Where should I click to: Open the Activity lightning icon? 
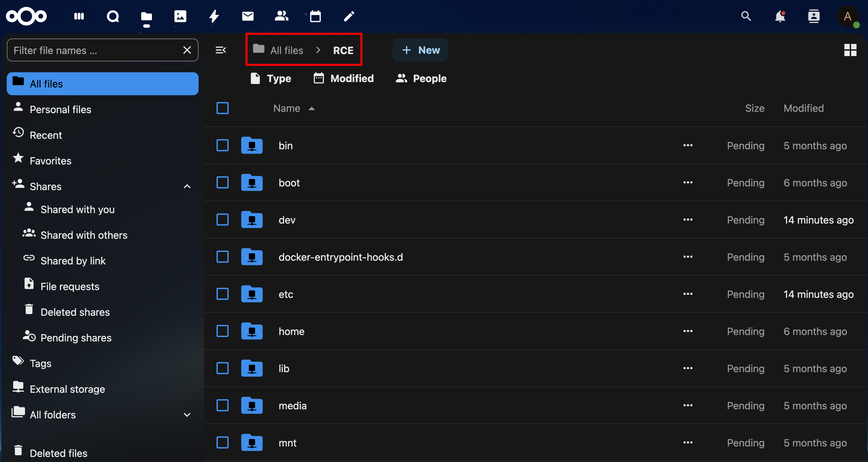click(214, 16)
